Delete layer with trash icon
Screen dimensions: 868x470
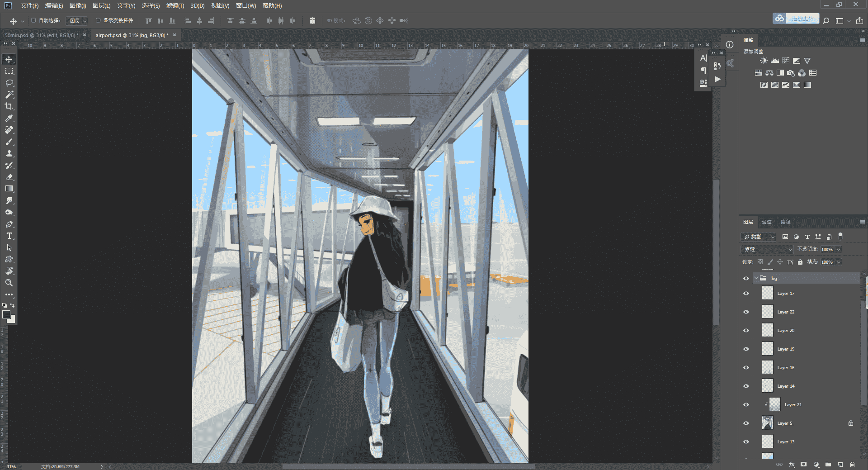(x=853, y=465)
